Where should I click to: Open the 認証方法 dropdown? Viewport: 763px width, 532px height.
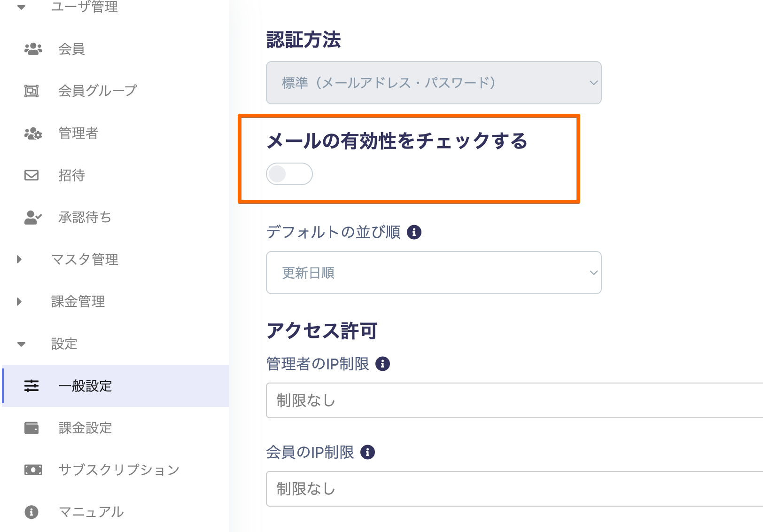433,83
